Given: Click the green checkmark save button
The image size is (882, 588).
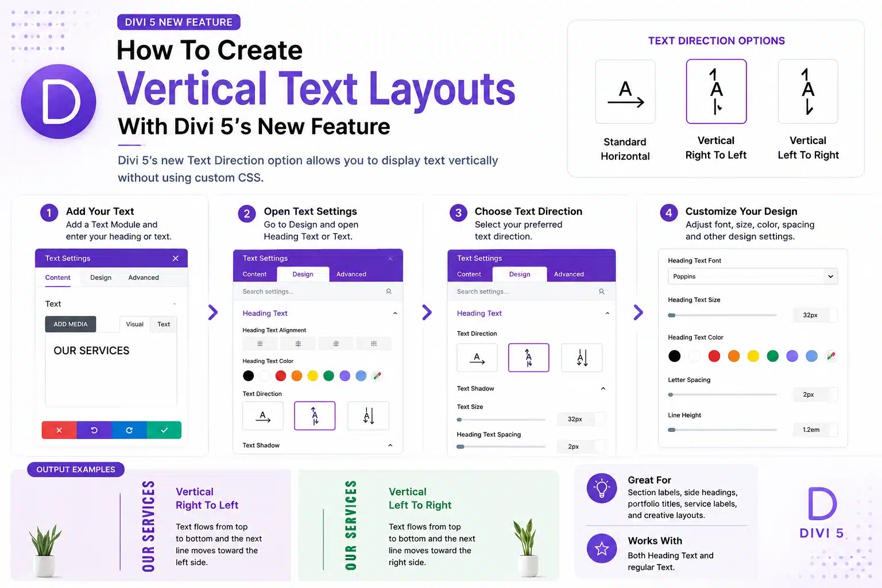Looking at the screenshot, I should pyautogui.click(x=164, y=430).
